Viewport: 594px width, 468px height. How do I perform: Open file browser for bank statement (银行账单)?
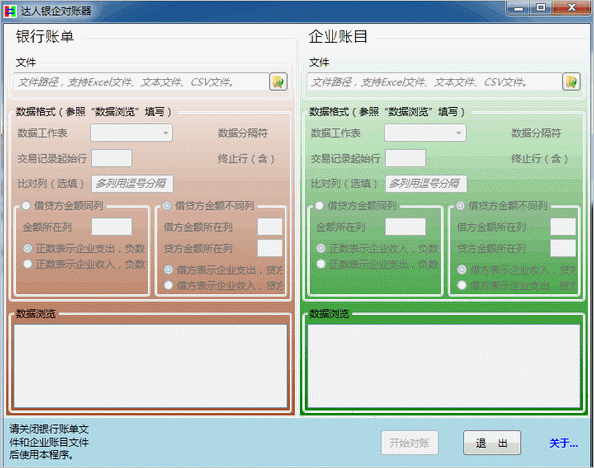coord(278,81)
